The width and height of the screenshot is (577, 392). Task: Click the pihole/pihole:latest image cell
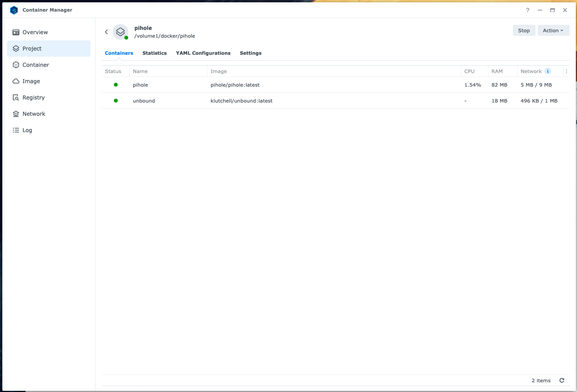235,85
